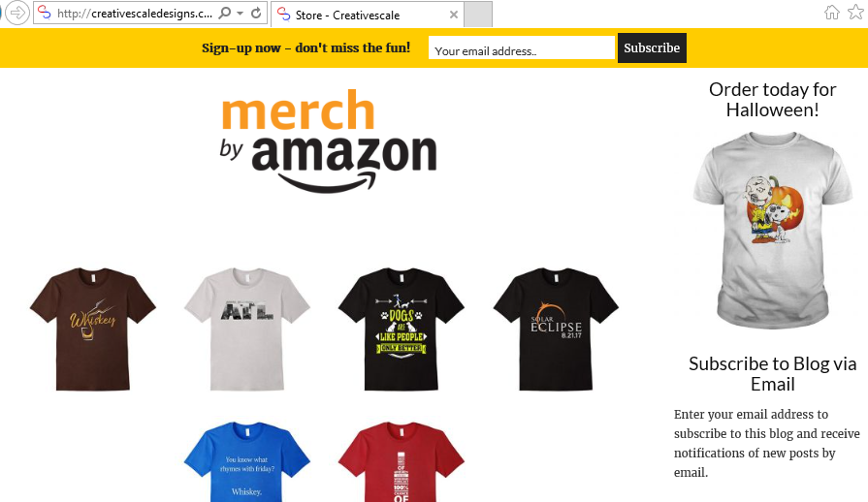Open a new blank tab

[478, 15]
